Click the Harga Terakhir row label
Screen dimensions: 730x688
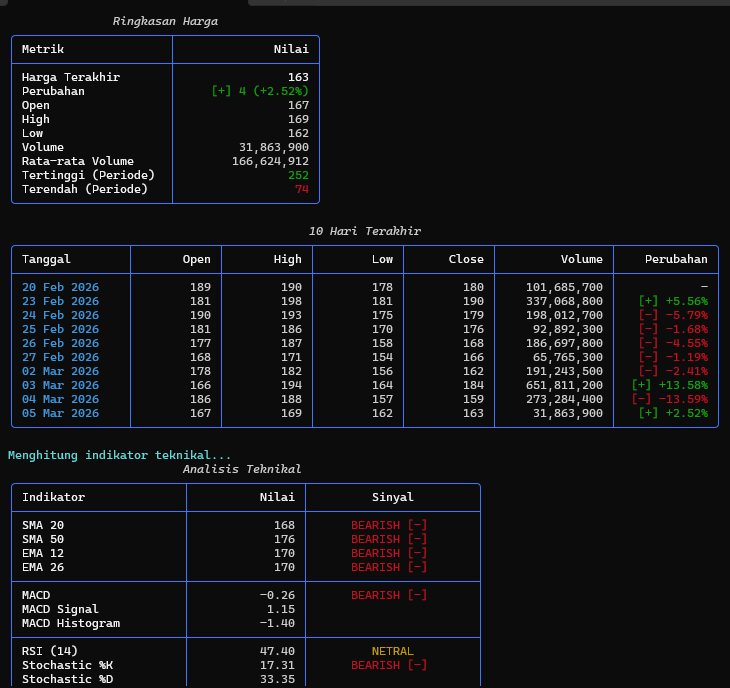click(71, 77)
